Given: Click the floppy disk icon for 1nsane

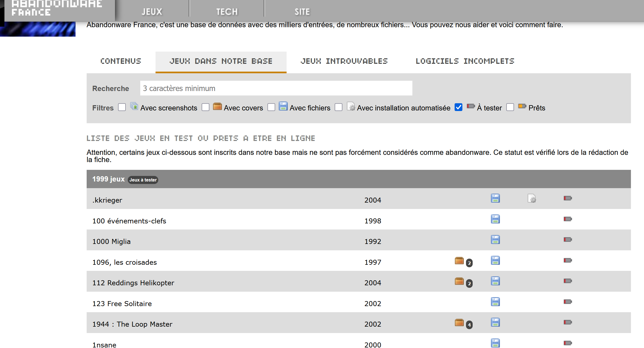Looking at the screenshot, I should pos(495,343).
